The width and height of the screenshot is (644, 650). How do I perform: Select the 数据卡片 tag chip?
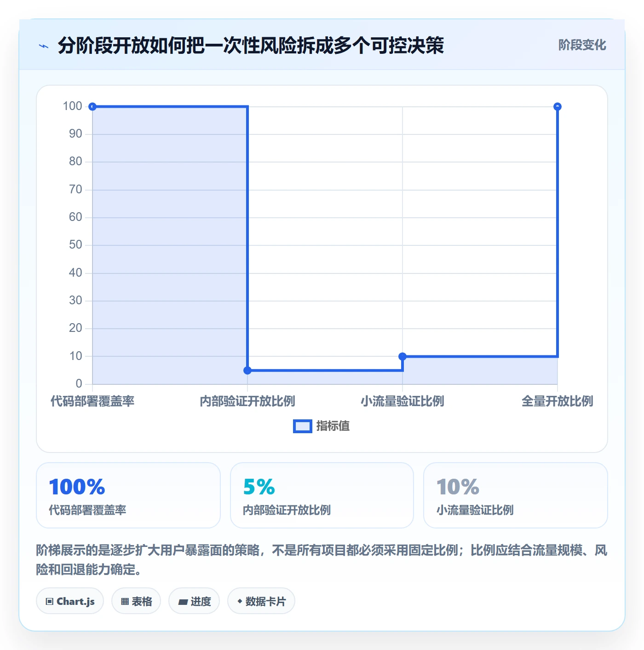[x=261, y=601]
